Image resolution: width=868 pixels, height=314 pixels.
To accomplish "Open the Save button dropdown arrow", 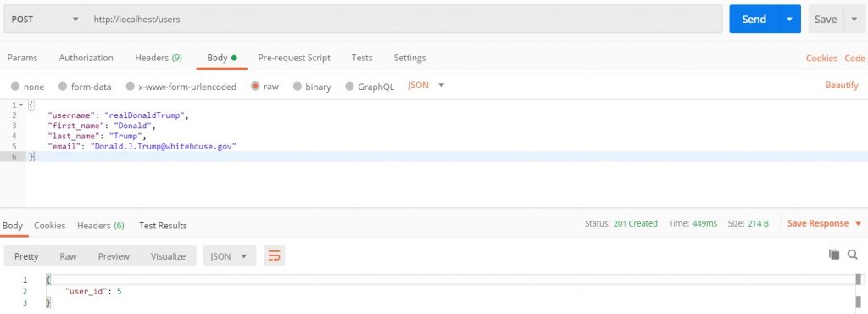I will click(853, 19).
